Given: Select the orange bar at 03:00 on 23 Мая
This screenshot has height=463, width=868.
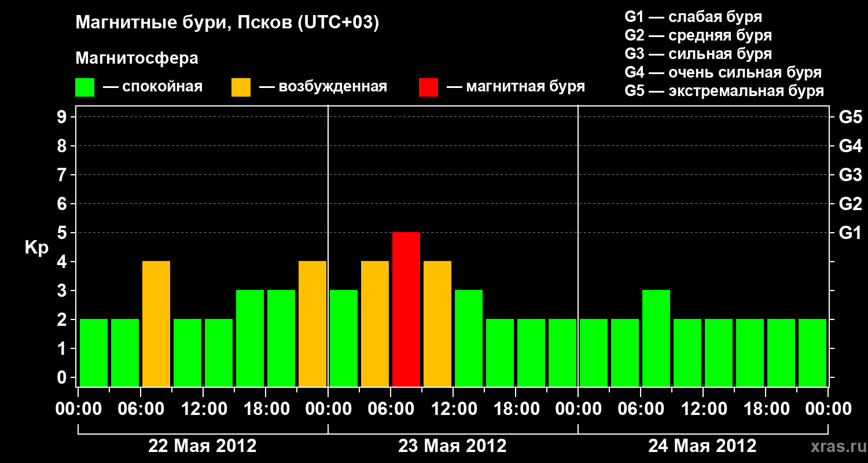Looking at the screenshot, I should 375,324.
